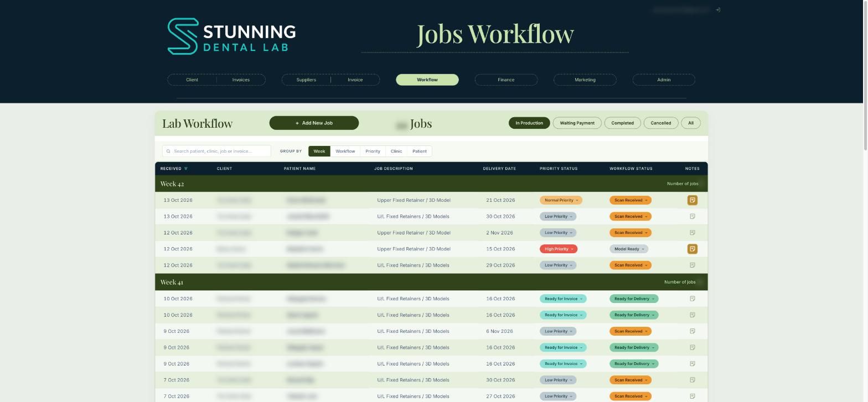The height and width of the screenshot is (402, 868).
Task: Open the notes icon for the 2 Nov 2026 delivery job
Action: [x=692, y=233]
